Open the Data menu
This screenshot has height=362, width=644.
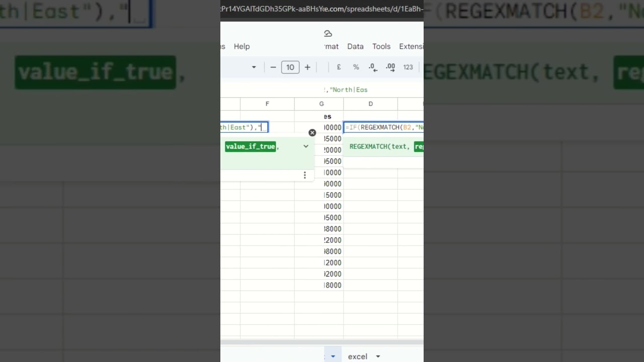click(x=355, y=46)
